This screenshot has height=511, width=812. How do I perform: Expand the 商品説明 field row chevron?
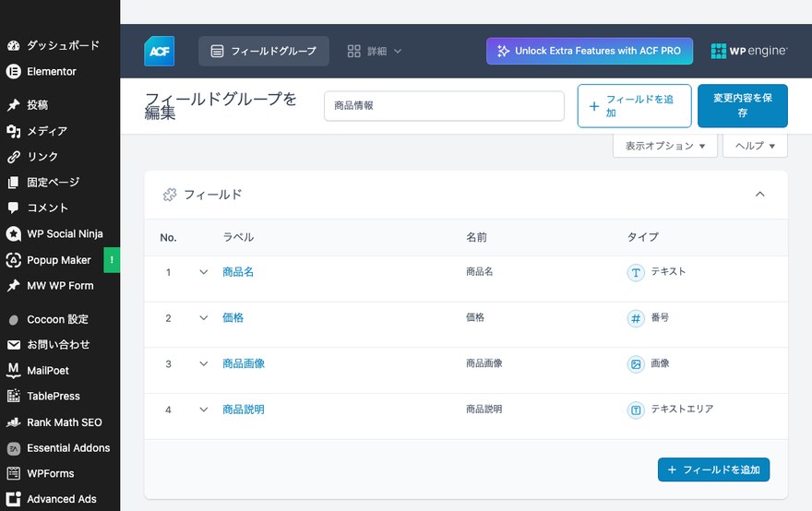coord(204,410)
